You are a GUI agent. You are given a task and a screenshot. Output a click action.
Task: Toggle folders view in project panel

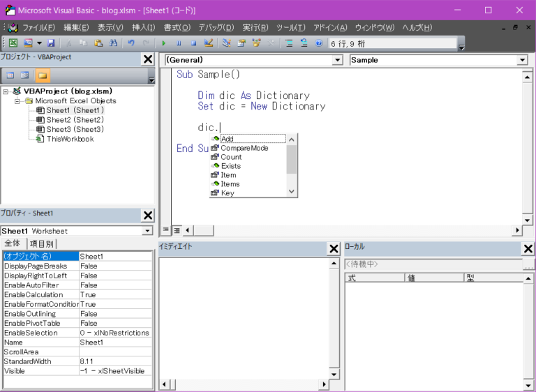43,75
